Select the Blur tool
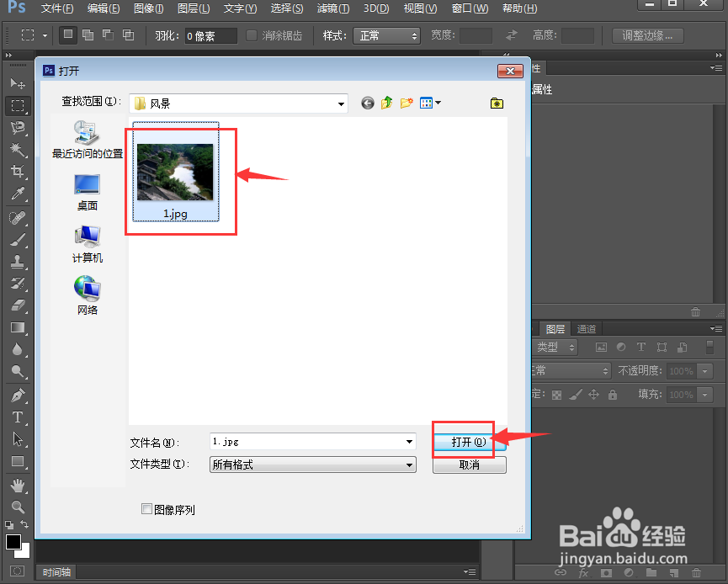 click(x=18, y=349)
